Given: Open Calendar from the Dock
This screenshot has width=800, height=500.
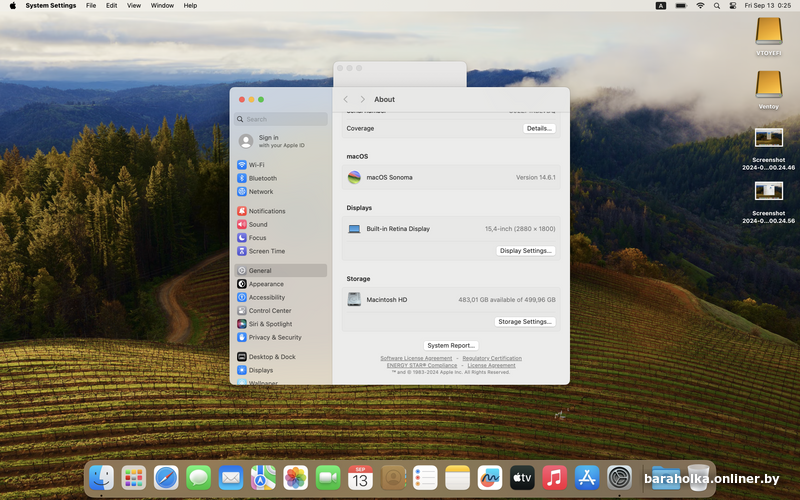Looking at the screenshot, I should 360,478.
